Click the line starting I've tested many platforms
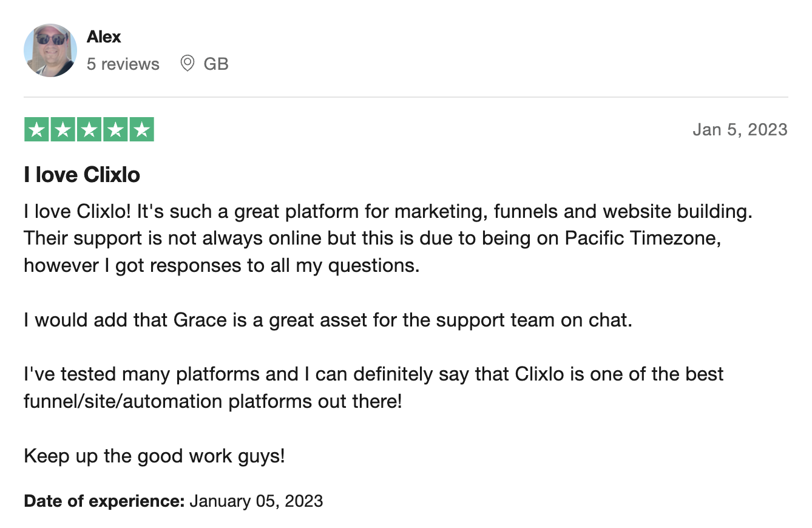Viewport: 812px width, 528px height. pyautogui.click(x=374, y=374)
